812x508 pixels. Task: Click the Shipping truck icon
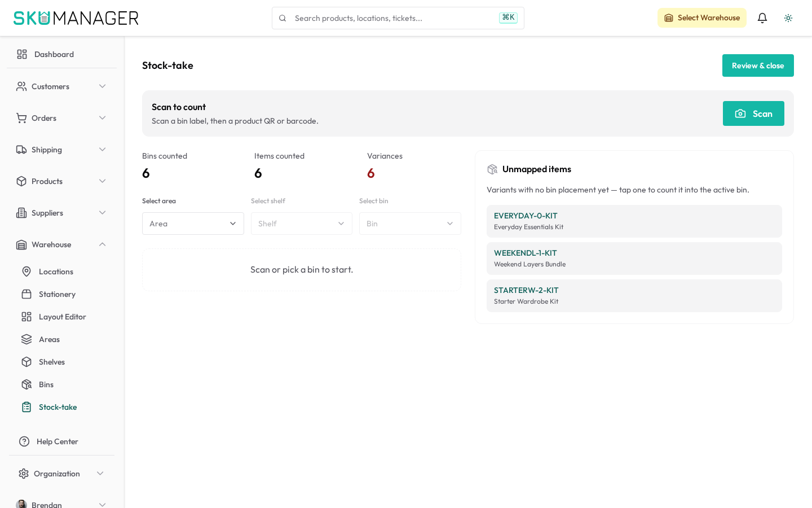[21, 150]
